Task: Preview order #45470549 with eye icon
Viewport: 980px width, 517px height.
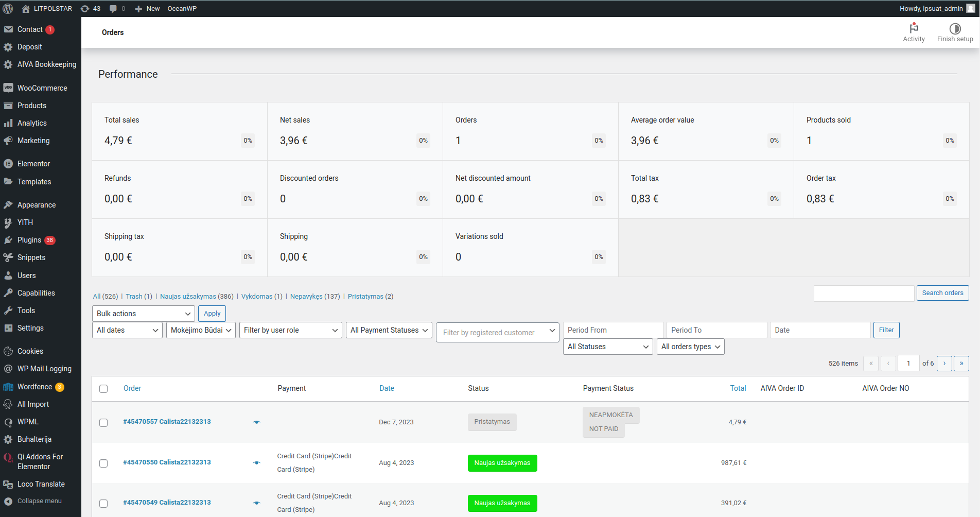Action: click(257, 503)
